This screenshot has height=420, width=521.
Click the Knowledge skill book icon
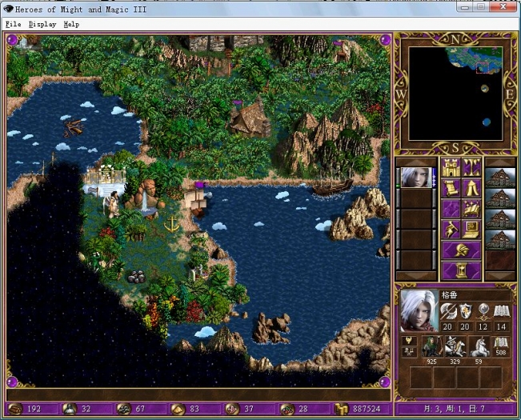click(501, 312)
